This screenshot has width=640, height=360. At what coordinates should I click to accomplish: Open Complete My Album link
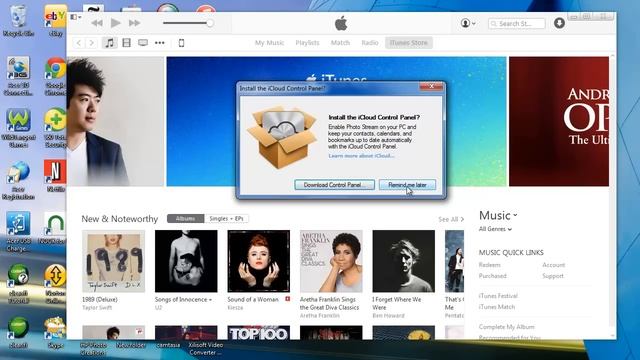(507, 327)
